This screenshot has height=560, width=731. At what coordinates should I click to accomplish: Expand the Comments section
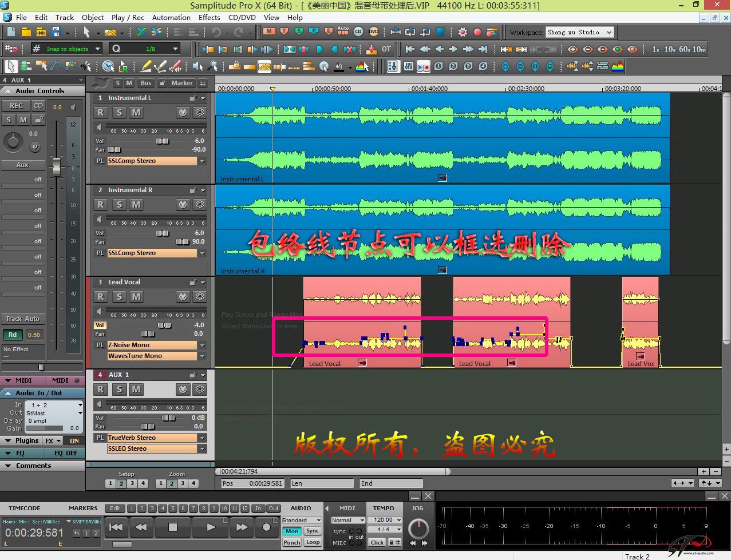8,466
